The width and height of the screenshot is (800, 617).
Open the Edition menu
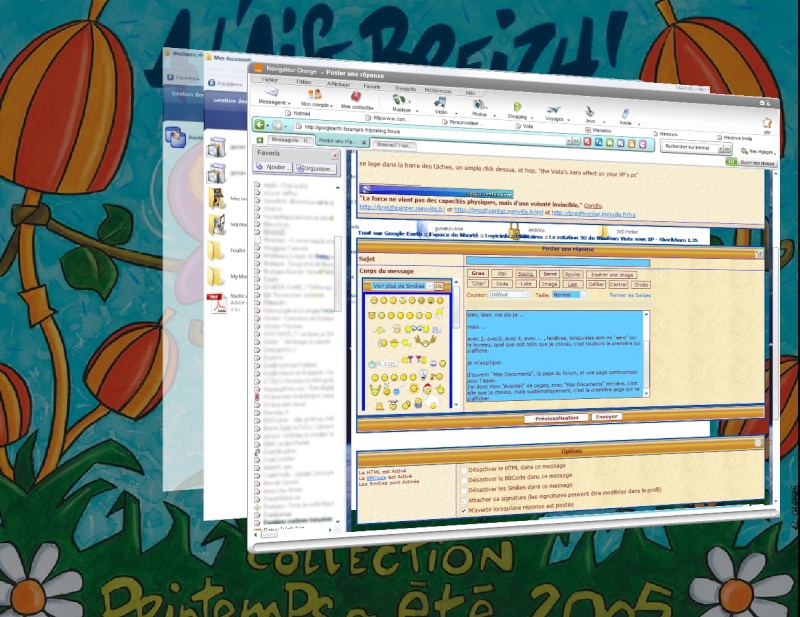[304, 82]
